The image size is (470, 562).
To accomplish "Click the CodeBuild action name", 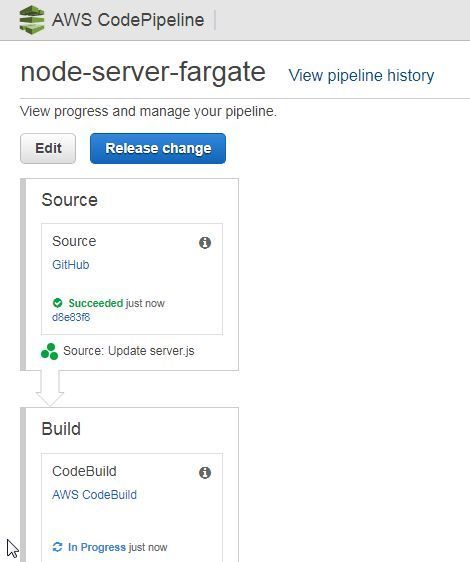I will pos(84,471).
